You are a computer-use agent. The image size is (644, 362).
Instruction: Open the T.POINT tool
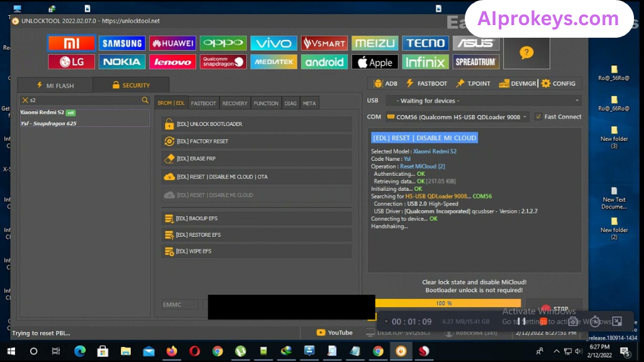coord(473,84)
